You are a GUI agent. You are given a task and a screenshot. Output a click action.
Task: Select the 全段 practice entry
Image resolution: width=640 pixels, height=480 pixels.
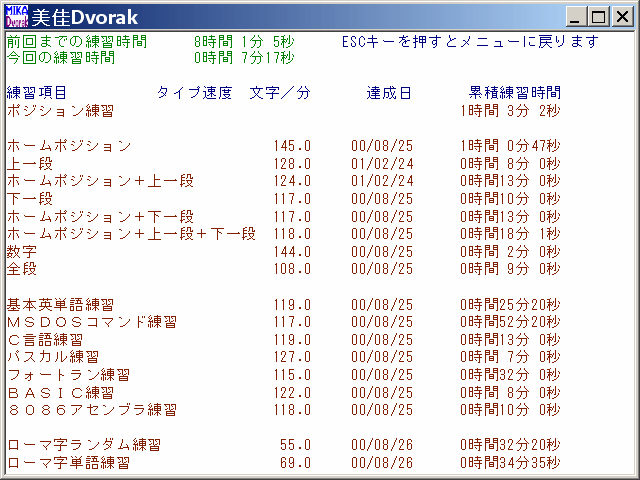pos(22,269)
